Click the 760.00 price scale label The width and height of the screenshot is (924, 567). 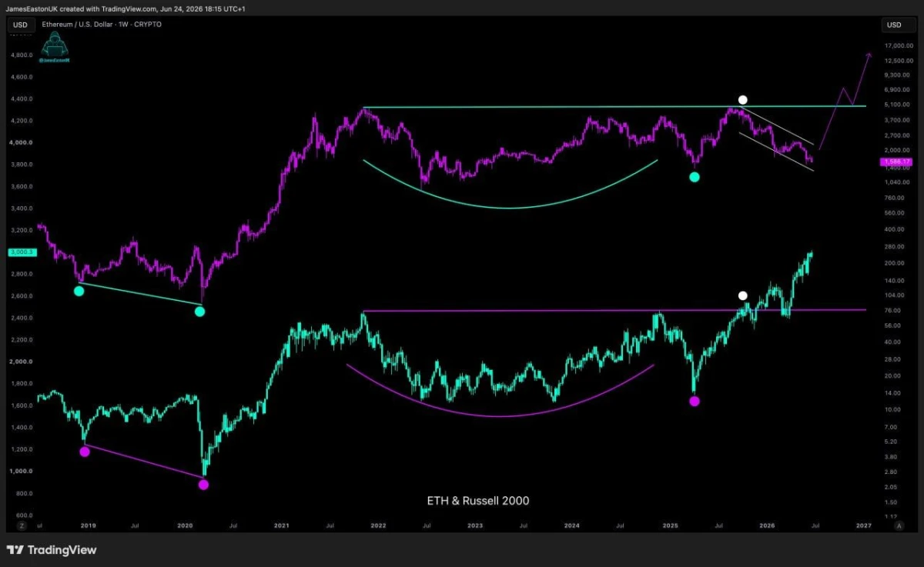click(894, 197)
